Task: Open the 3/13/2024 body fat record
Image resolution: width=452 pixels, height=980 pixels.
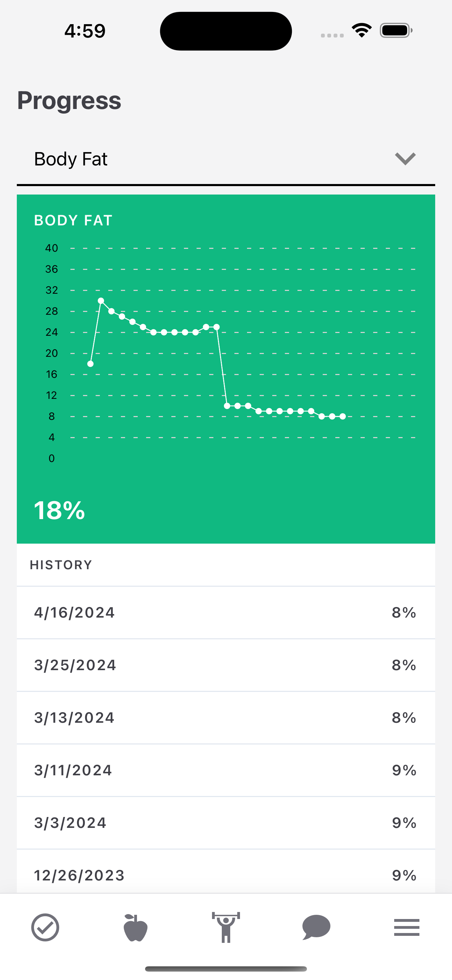Action: click(x=226, y=717)
